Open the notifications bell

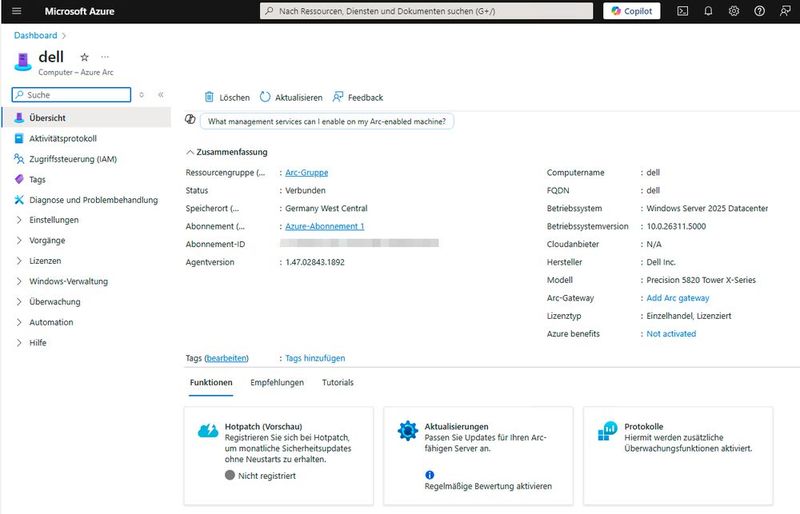(708, 11)
